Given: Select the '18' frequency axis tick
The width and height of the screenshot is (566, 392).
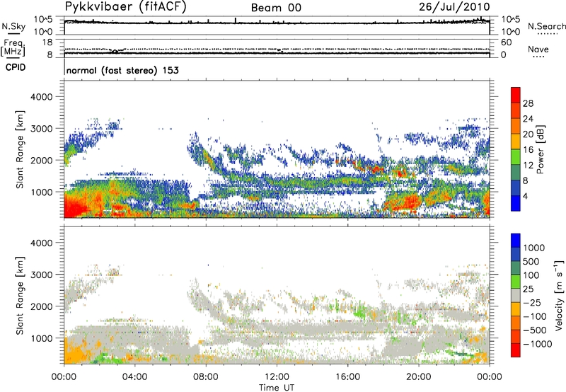Looking at the screenshot, I should pyautogui.click(x=47, y=42).
